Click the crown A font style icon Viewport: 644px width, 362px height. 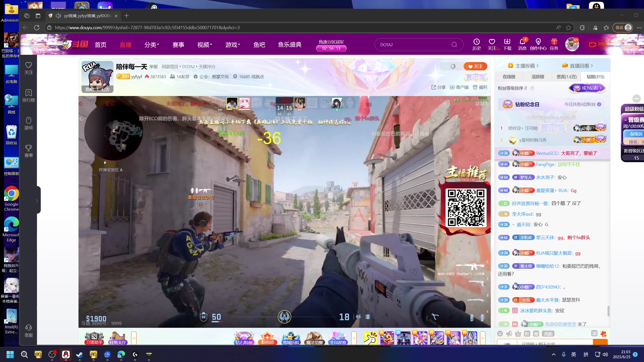tap(518, 333)
